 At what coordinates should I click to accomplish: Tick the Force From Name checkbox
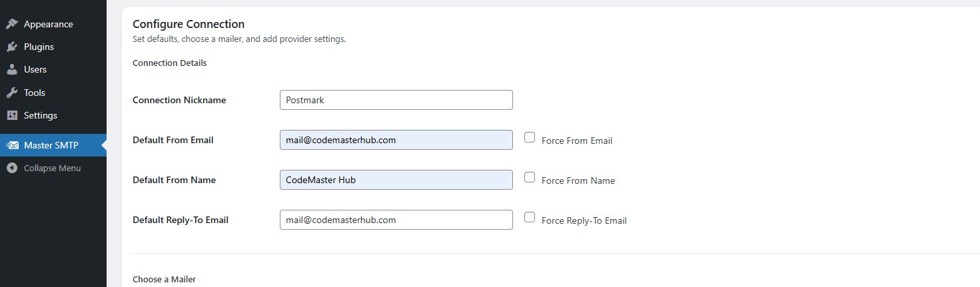tap(530, 177)
